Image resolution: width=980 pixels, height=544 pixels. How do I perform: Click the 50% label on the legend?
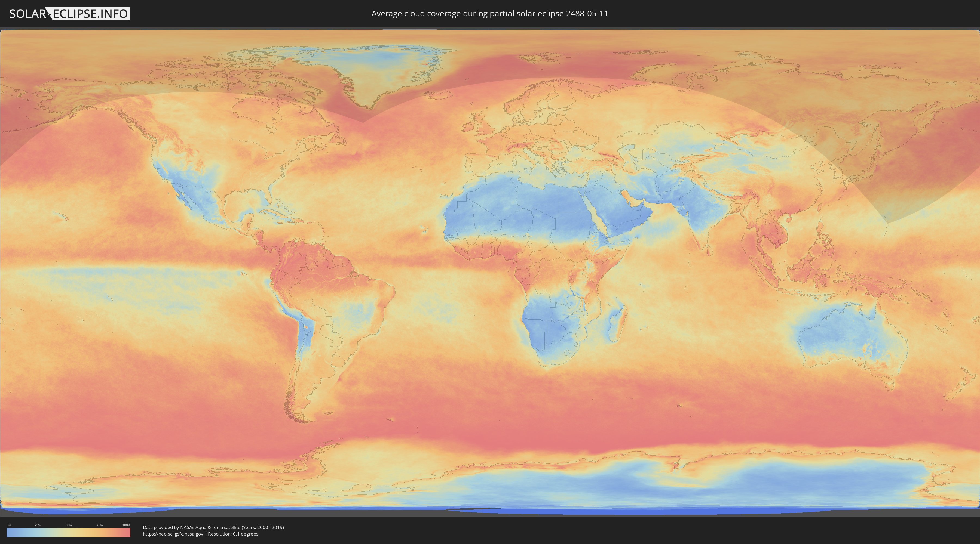pyautogui.click(x=69, y=525)
